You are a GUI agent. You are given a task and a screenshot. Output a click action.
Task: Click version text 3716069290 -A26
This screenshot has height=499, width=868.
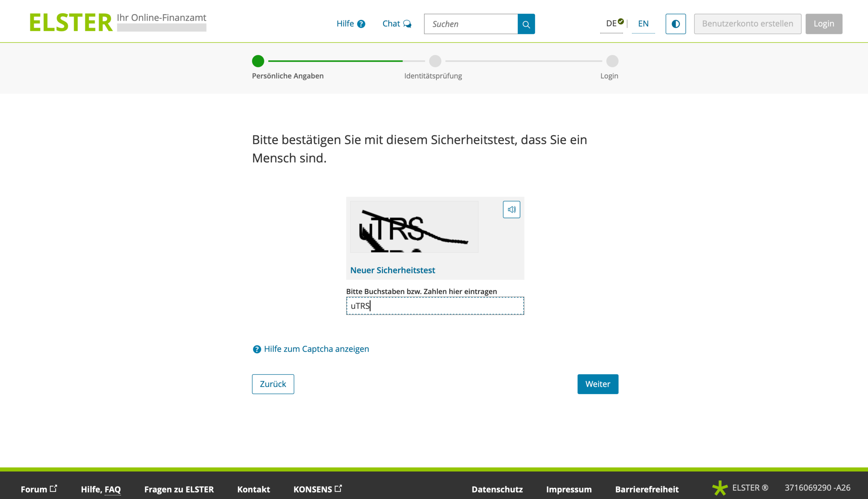[x=817, y=488]
